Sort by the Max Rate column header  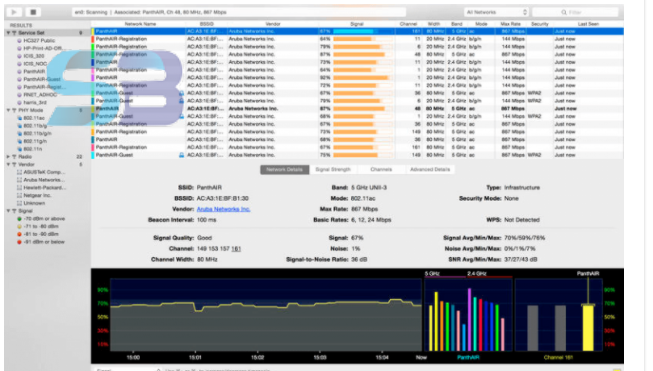coord(510,24)
